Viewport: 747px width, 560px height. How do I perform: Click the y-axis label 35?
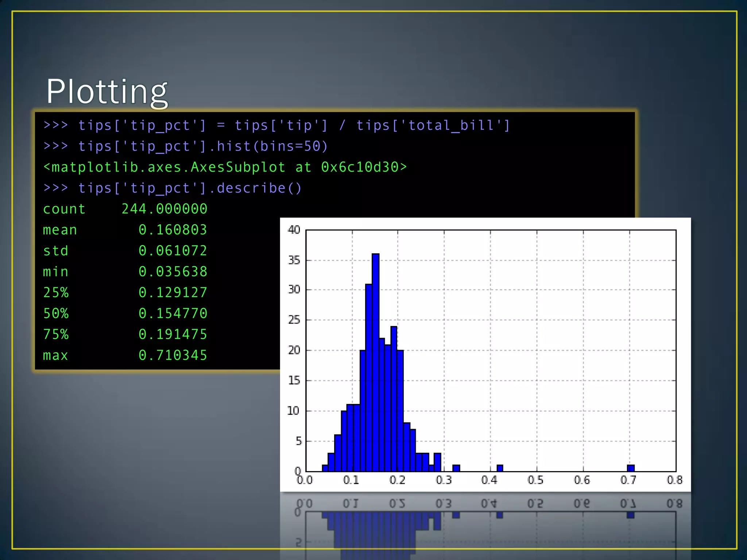click(294, 260)
